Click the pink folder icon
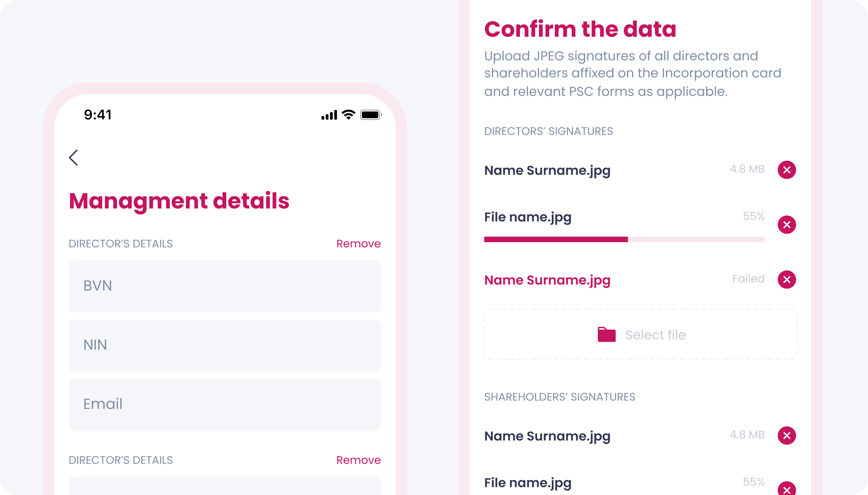The height and width of the screenshot is (495, 868). [607, 334]
